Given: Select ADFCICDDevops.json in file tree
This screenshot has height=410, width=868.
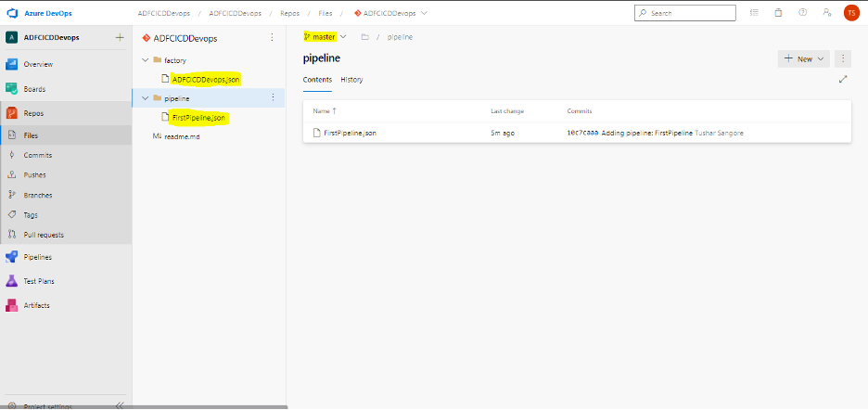Looking at the screenshot, I should [x=206, y=79].
